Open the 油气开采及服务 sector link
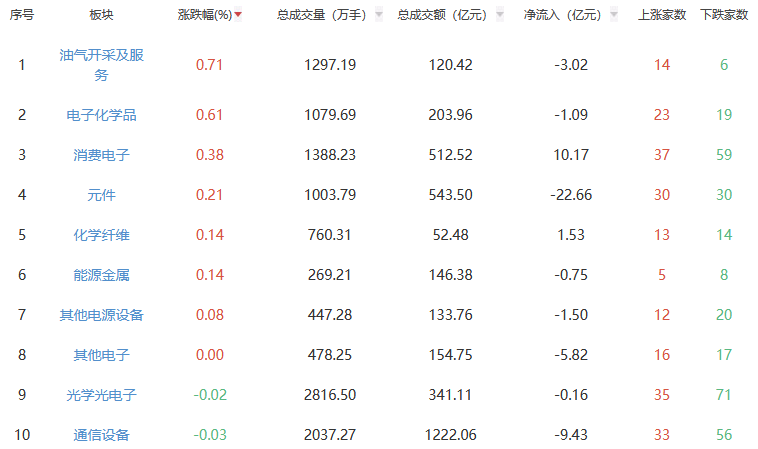 point(101,65)
